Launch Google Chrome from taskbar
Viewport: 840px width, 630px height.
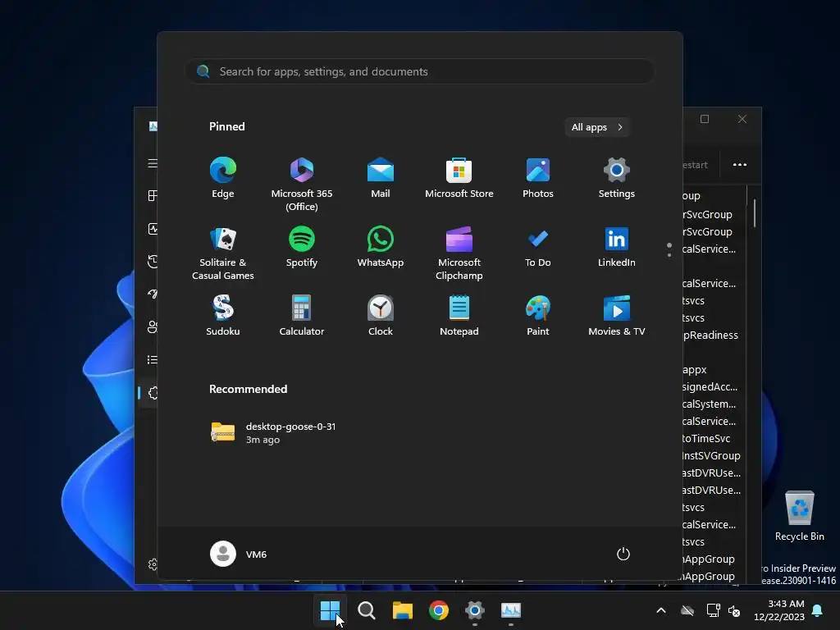click(439, 610)
